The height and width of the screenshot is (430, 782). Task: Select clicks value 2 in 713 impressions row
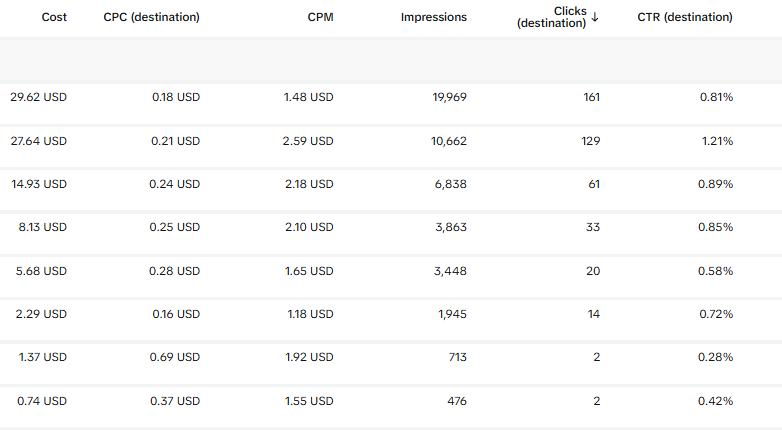596,357
